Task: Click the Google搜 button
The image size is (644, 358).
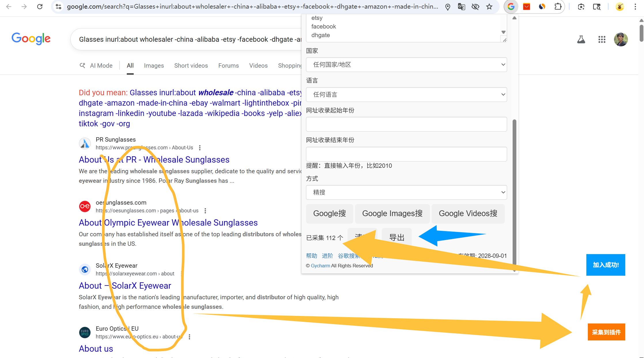Action: coord(329,214)
